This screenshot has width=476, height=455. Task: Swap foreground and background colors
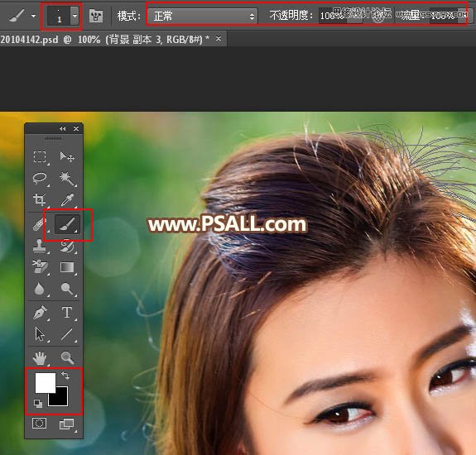pyautogui.click(x=65, y=376)
